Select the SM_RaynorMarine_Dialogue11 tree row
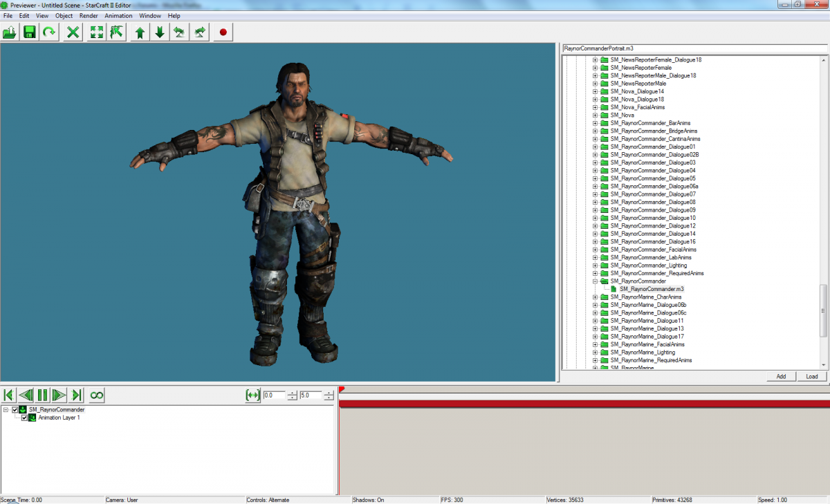This screenshot has width=830, height=504. click(x=648, y=321)
